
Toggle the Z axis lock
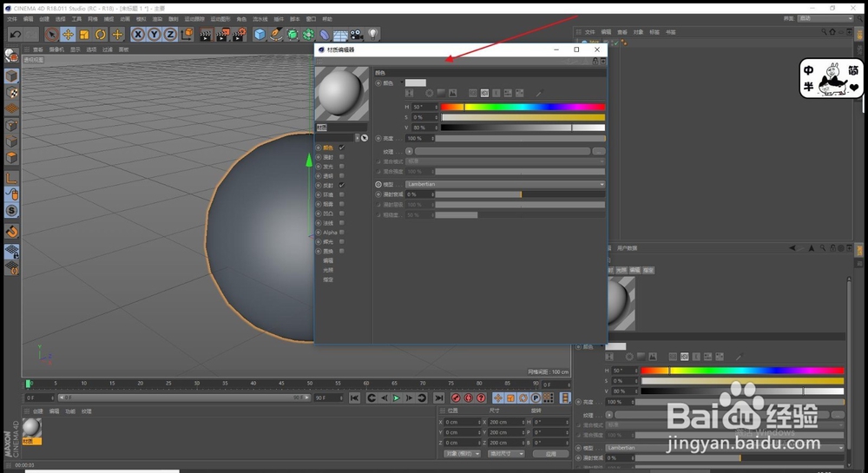[x=170, y=35]
